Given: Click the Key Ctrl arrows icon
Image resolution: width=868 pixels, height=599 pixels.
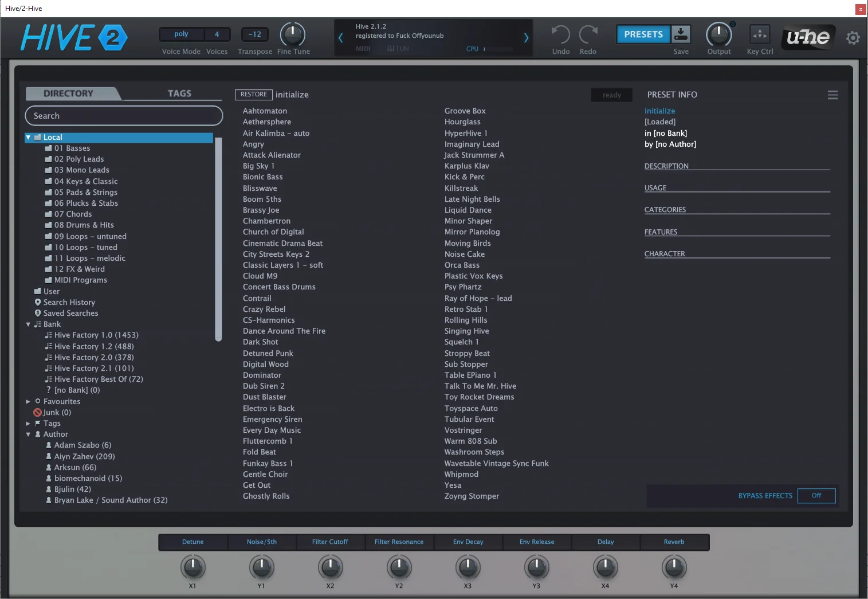Looking at the screenshot, I should [x=760, y=34].
